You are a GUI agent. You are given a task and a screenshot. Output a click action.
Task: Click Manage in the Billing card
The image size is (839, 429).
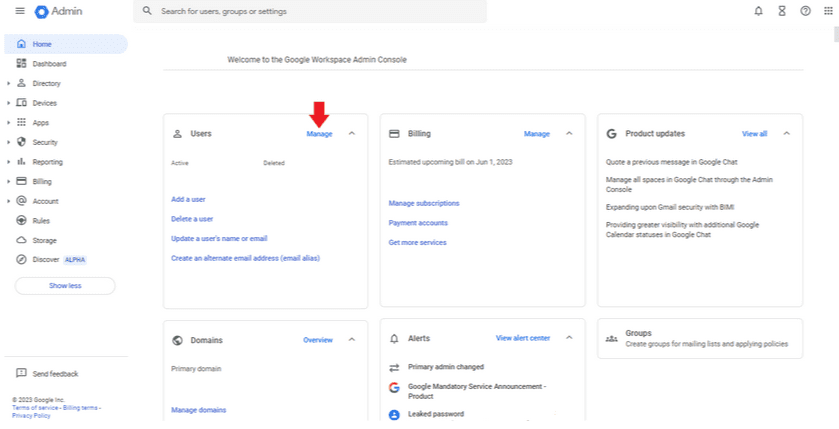pyautogui.click(x=537, y=134)
